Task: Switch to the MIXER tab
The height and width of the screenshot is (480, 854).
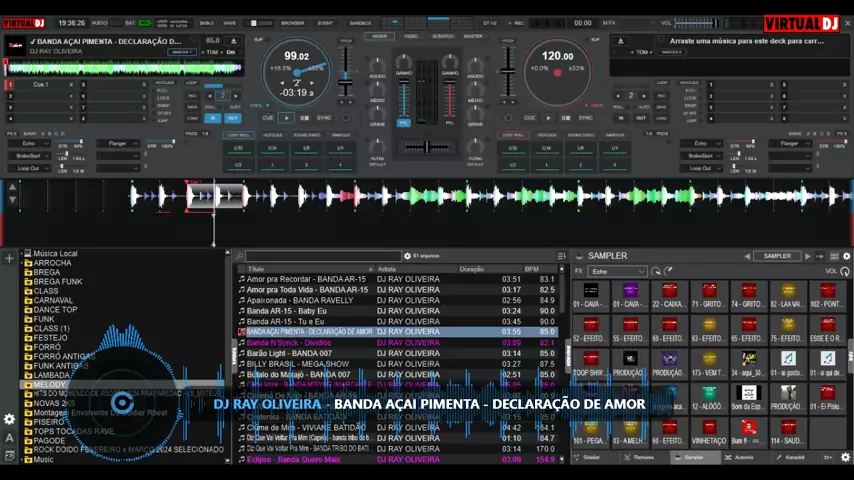Action: [380, 36]
